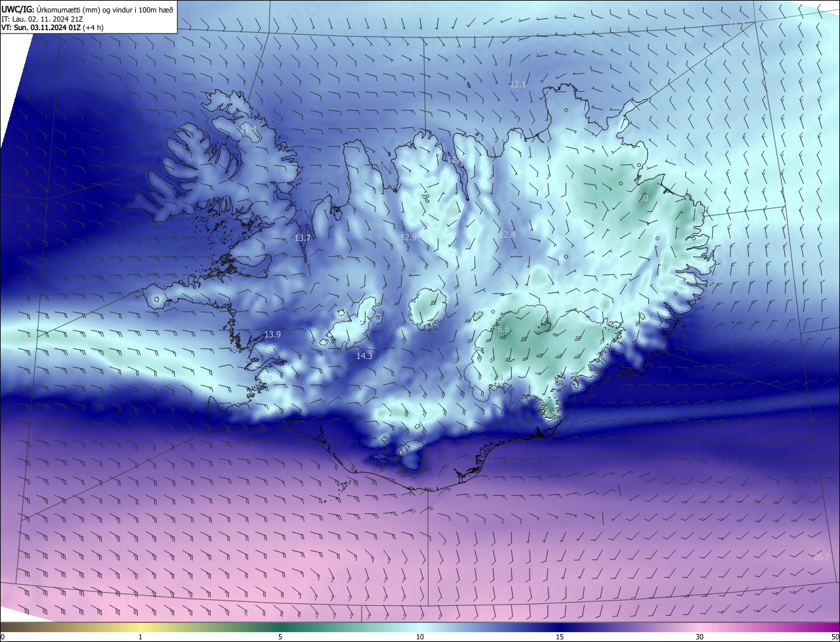
Task: Click the 'VT: Sun. 03.11.2024 01Z' line
Action: [52, 28]
